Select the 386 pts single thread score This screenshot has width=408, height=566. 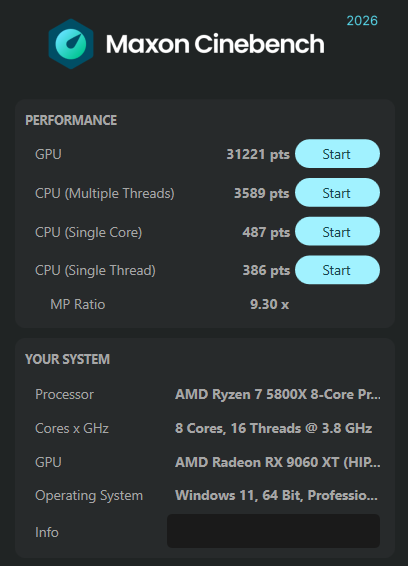pyautogui.click(x=266, y=271)
